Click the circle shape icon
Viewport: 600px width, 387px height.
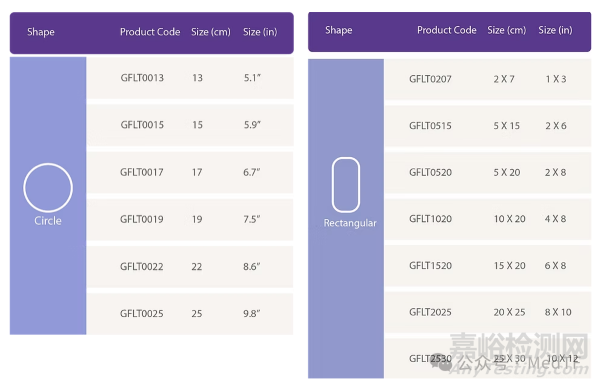(x=48, y=188)
